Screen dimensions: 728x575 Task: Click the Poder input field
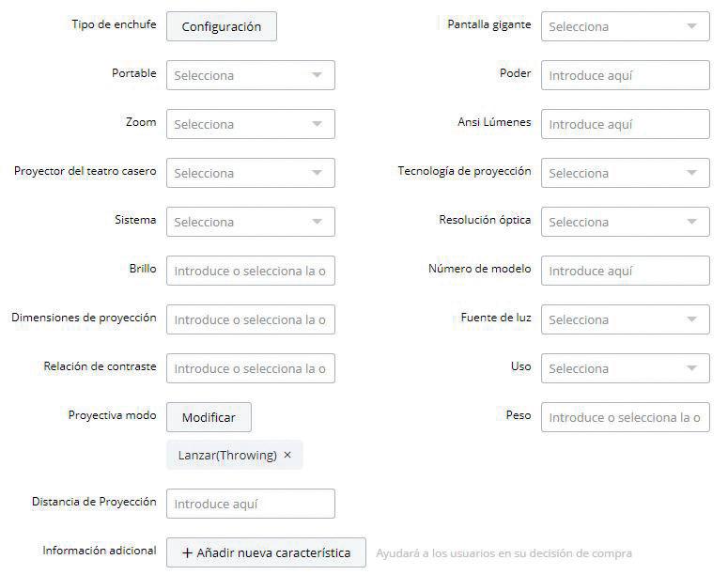tap(625, 75)
